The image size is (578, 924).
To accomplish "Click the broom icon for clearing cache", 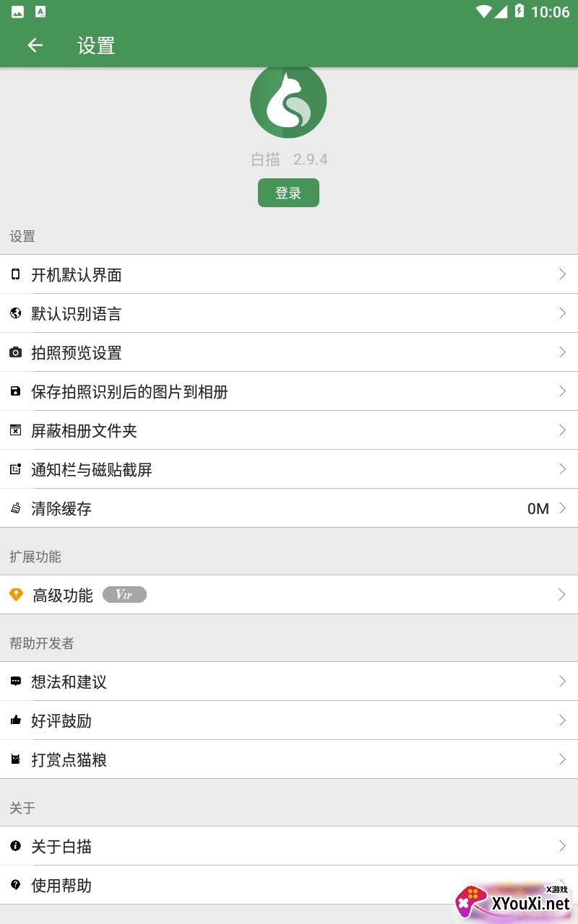I will coord(15,508).
